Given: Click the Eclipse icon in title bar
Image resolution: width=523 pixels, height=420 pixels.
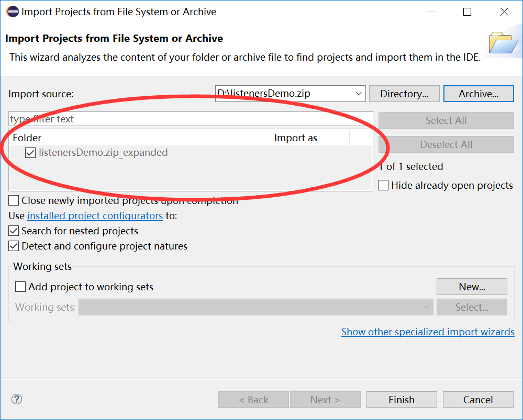Looking at the screenshot, I should pos(12,12).
